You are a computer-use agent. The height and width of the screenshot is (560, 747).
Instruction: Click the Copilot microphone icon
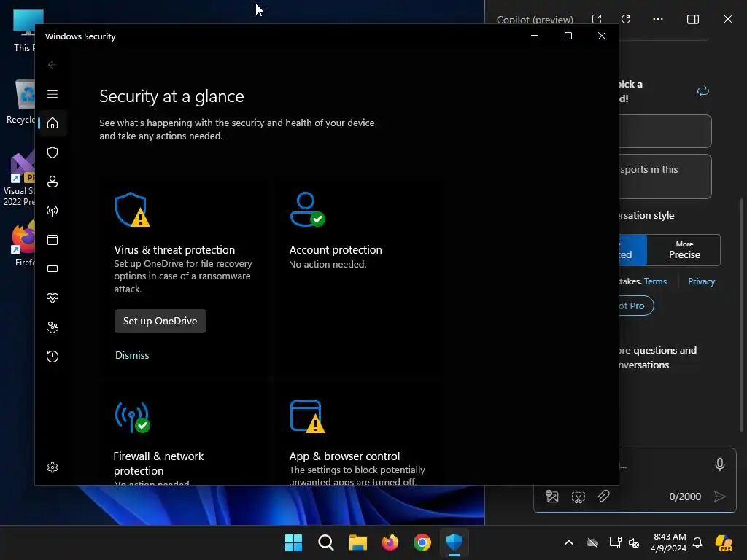pos(720,464)
